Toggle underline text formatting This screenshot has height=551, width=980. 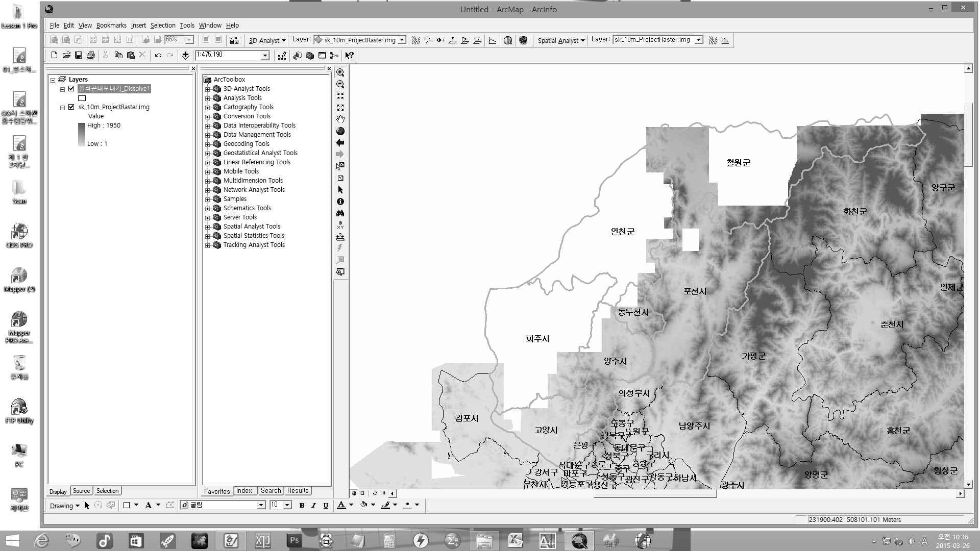coord(326,505)
